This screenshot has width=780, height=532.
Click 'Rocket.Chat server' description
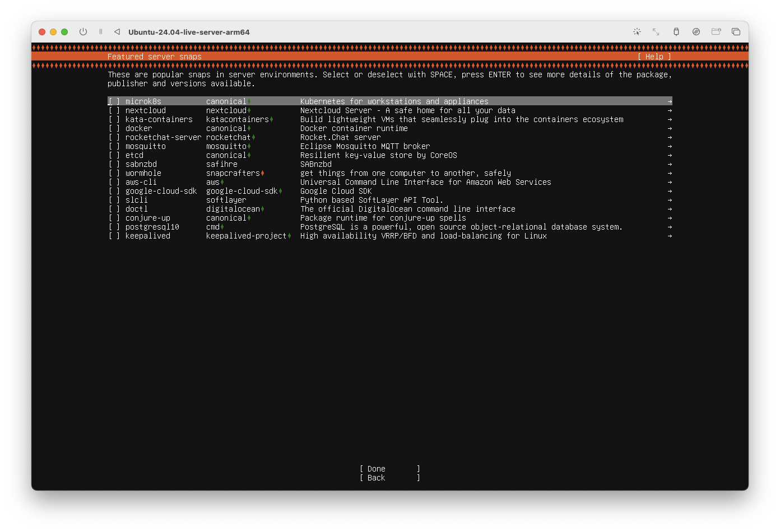(341, 137)
